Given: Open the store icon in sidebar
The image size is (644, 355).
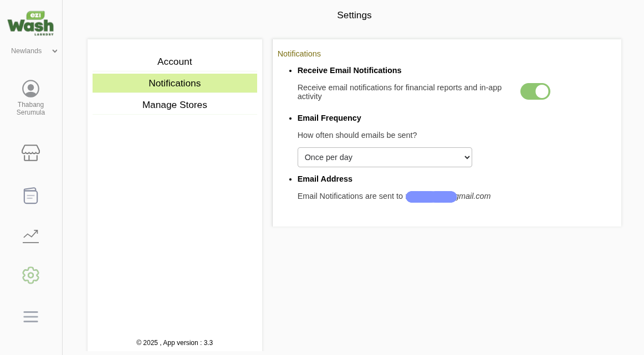Looking at the screenshot, I should point(31,153).
